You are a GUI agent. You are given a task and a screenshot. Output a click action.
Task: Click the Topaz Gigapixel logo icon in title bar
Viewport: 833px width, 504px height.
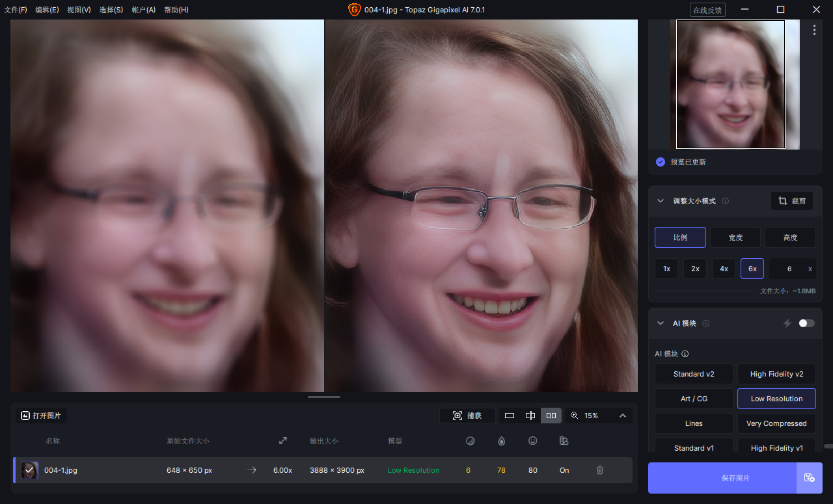pos(354,10)
